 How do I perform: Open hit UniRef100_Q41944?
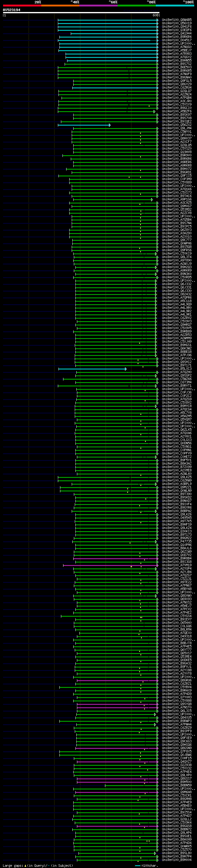(177, 33)
